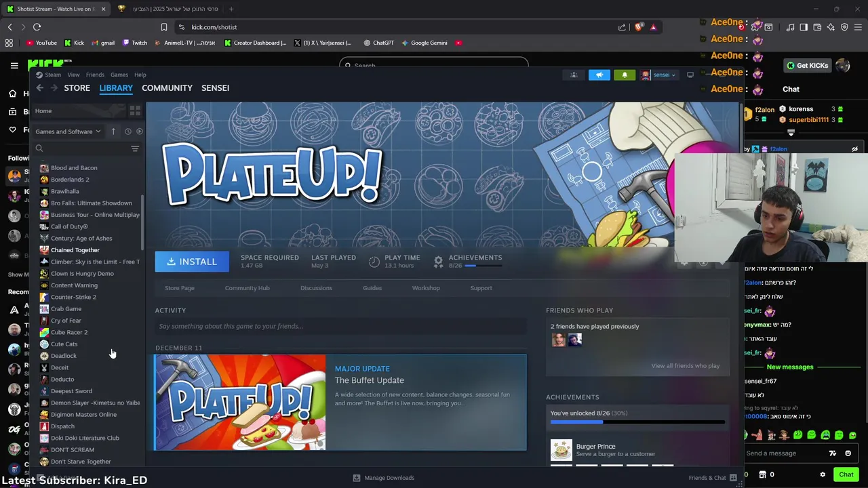This screenshot has width=868, height=488.
Task: Click the achievements unlocked progress bar
Action: (637, 422)
